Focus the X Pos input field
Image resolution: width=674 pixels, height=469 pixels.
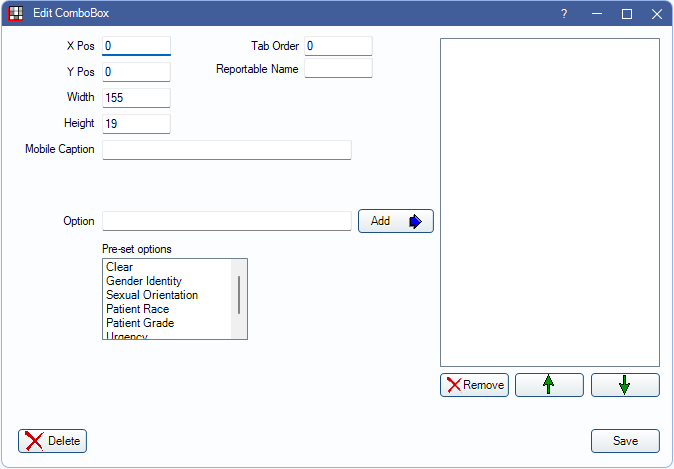[136, 46]
